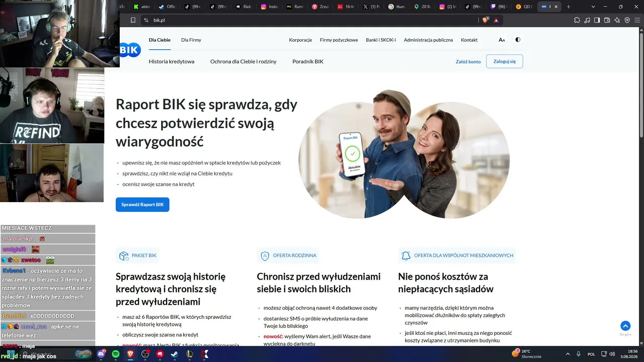The height and width of the screenshot is (362, 644).
Task: Open site settings icon beside bik.pl
Action: [x=146, y=20]
